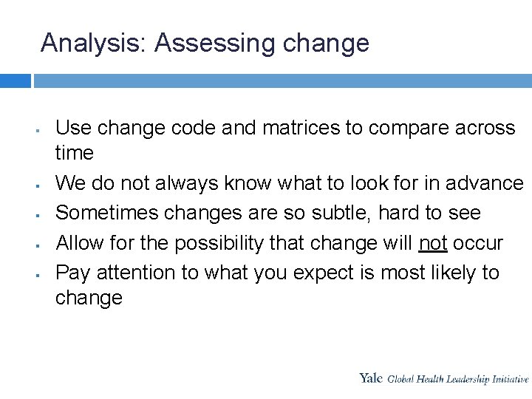Viewport: 532px width, 399px height.
Task: Click the underlined word 'not'
Action: (433, 244)
